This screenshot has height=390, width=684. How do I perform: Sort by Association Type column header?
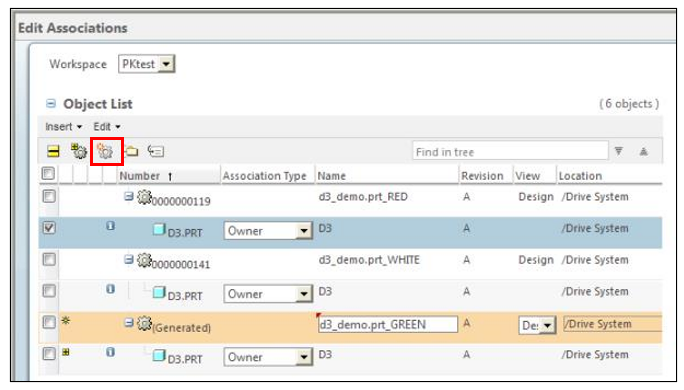pos(264,176)
